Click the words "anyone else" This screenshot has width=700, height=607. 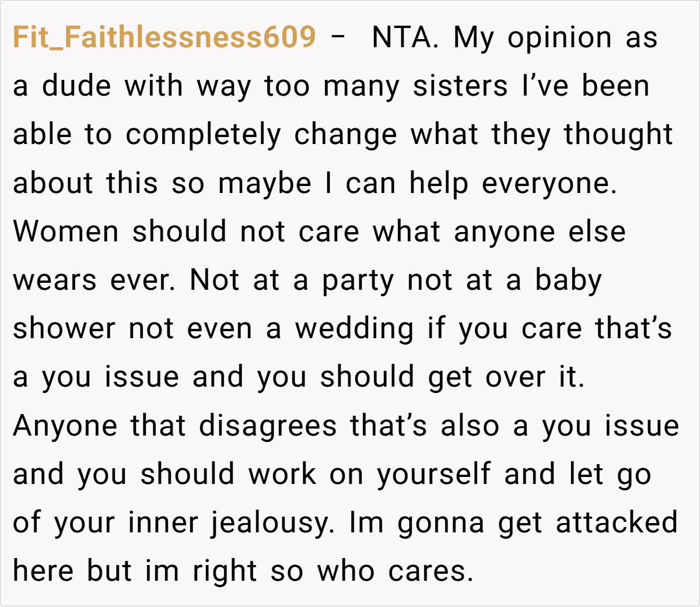coord(540,231)
